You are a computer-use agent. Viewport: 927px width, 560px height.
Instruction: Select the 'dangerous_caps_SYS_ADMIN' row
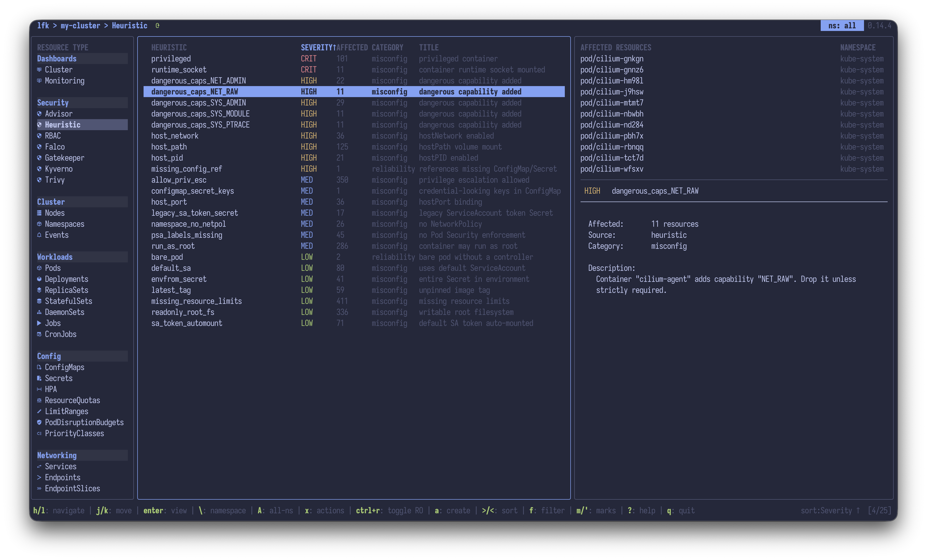tap(354, 103)
